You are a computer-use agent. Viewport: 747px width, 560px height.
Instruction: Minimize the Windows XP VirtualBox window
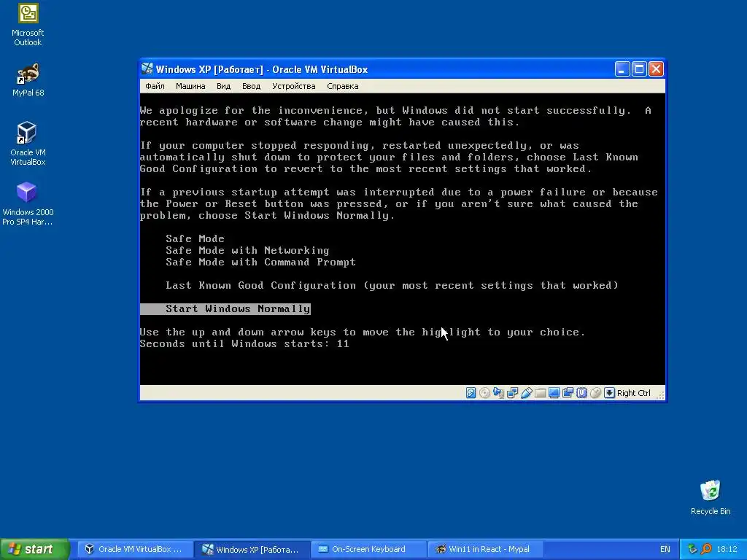(x=622, y=69)
